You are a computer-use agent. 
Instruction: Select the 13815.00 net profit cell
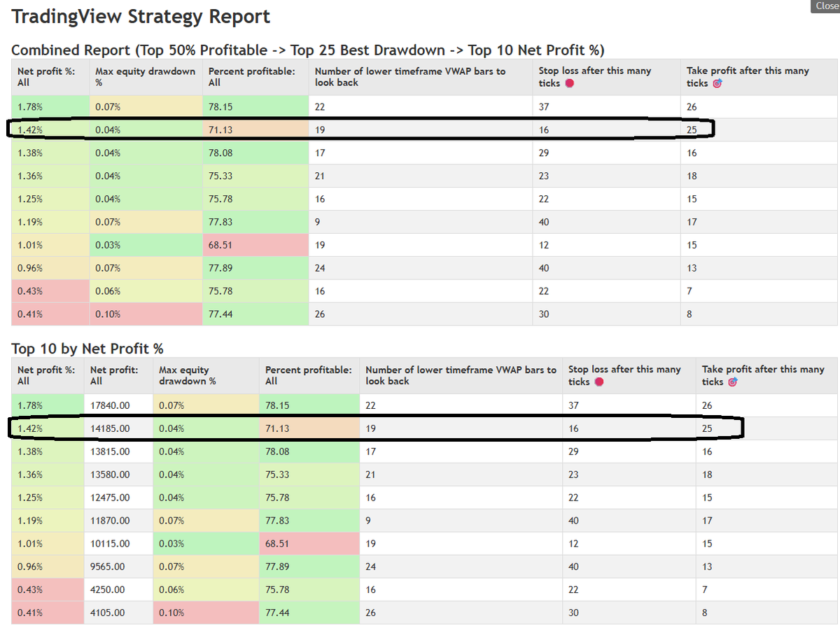coord(118,451)
